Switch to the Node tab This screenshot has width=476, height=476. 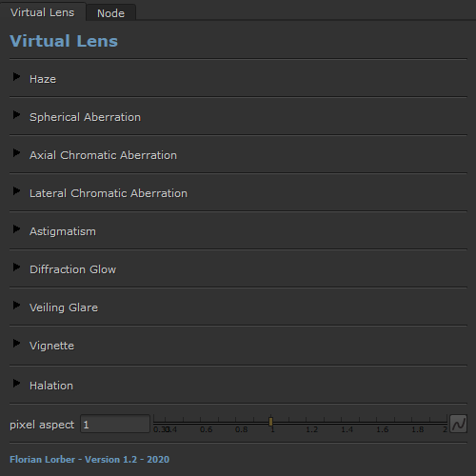click(x=110, y=13)
